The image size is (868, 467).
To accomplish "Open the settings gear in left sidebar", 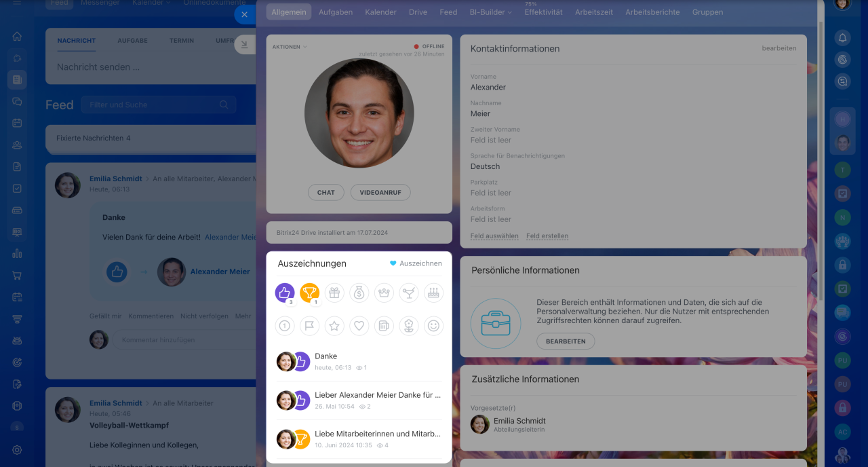I will click(x=17, y=449).
